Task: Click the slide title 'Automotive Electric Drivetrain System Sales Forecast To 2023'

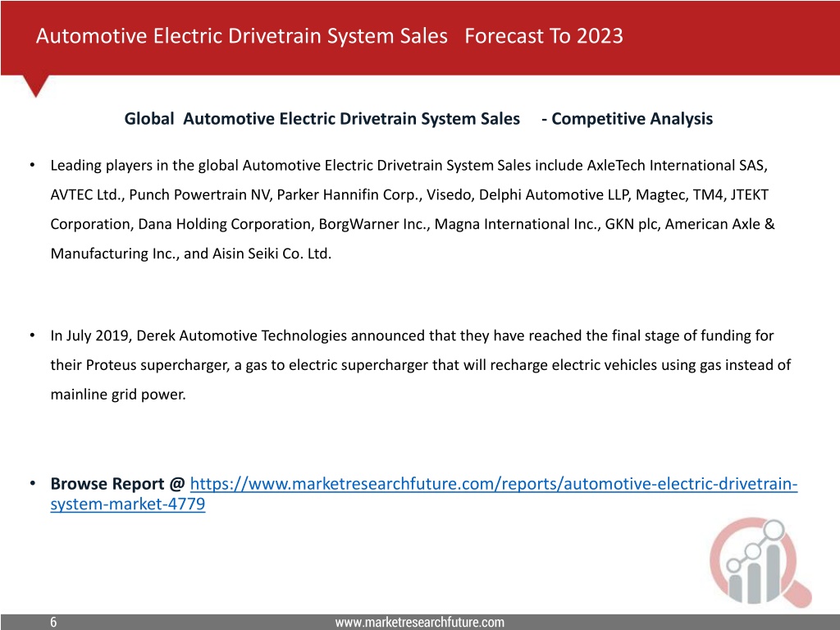Action: [330, 36]
